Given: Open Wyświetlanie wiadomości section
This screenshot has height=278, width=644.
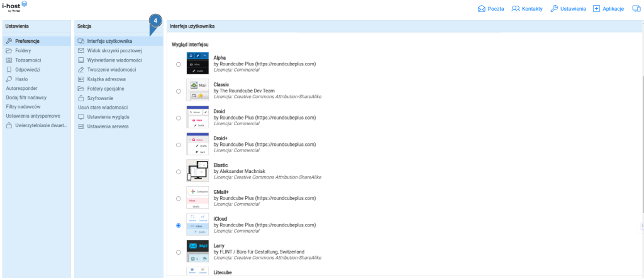Looking at the screenshot, I should (119, 60).
